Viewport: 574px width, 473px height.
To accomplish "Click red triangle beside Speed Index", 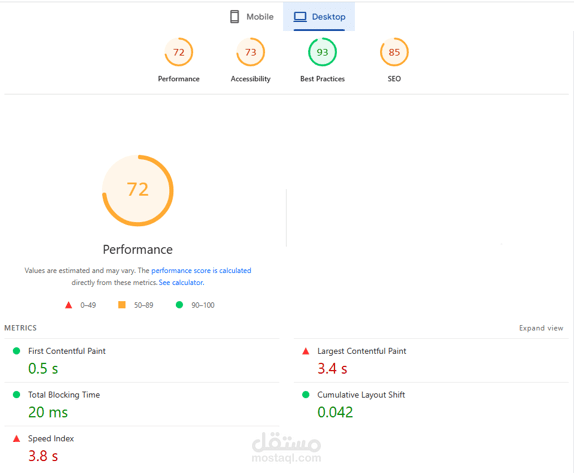I will pyautogui.click(x=16, y=439).
